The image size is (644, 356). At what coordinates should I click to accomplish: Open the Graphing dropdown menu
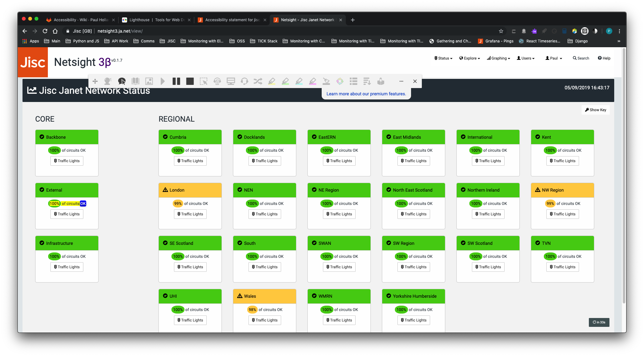[x=499, y=58]
